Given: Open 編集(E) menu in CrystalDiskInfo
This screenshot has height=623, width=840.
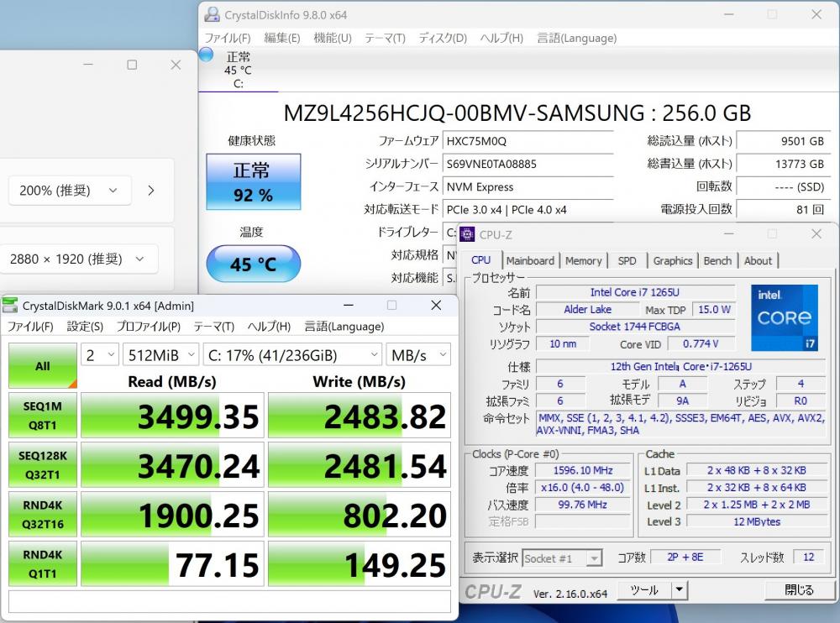Looking at the screenshot, I should click(281, 38).
